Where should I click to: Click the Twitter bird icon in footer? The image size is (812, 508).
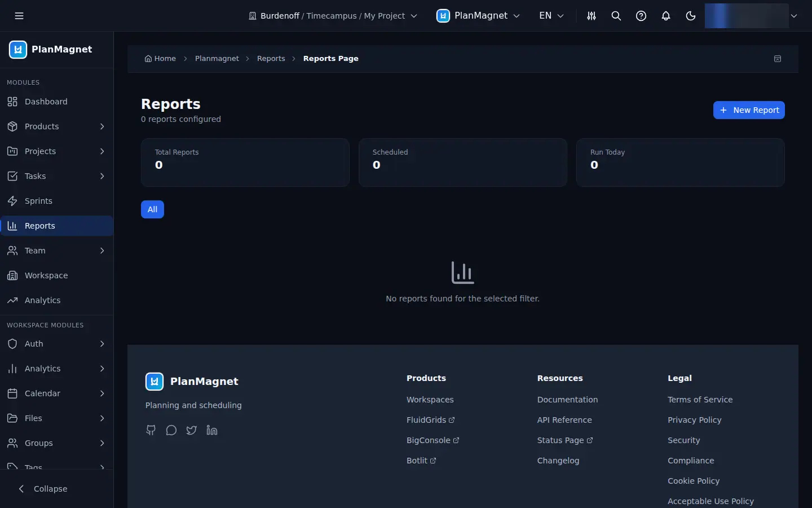pos(192,430)
